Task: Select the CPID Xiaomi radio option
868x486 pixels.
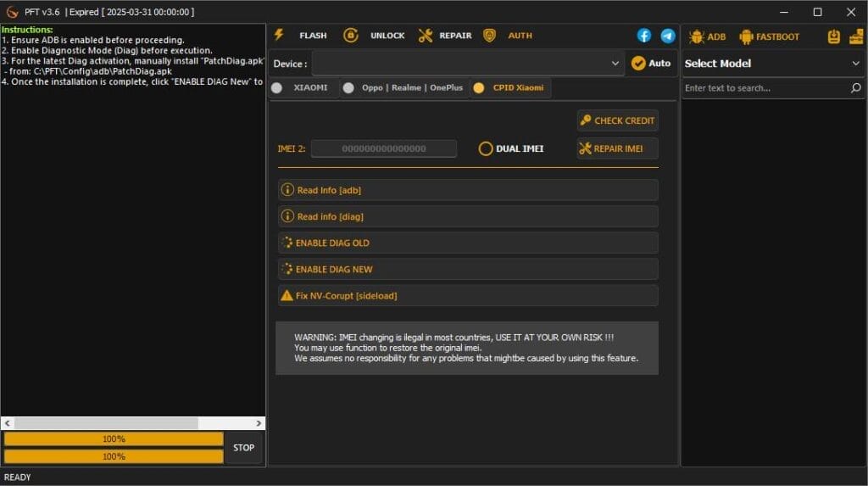Action: coord(509,87)
